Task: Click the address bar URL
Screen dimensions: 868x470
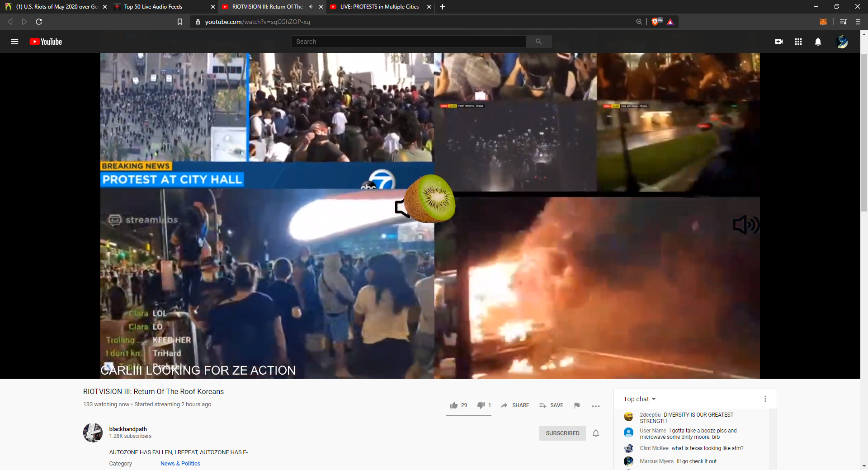Action: (x=258, y=22)
